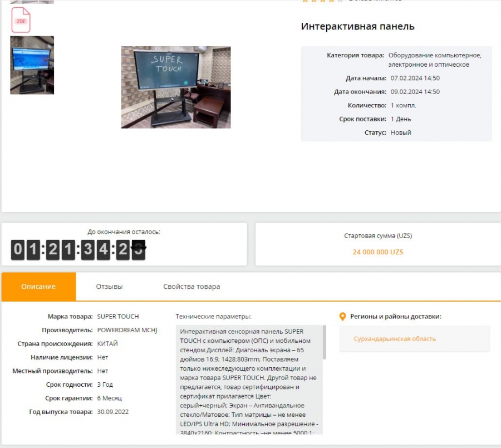Click the country of origin КИТАЙ

click(x=107, y=344)
